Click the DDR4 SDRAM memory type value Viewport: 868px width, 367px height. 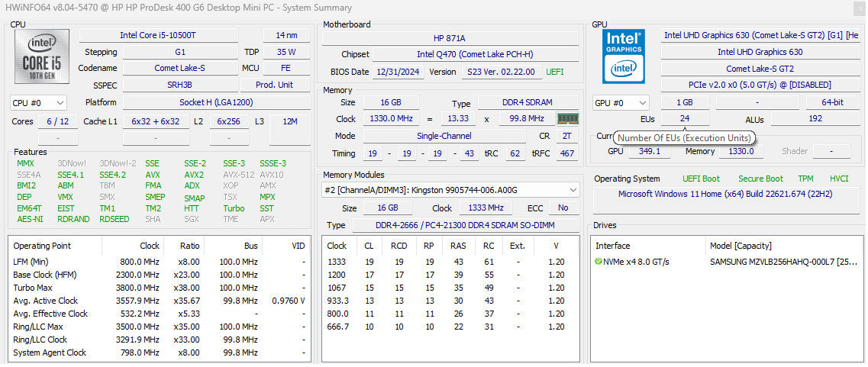point(528,103)
